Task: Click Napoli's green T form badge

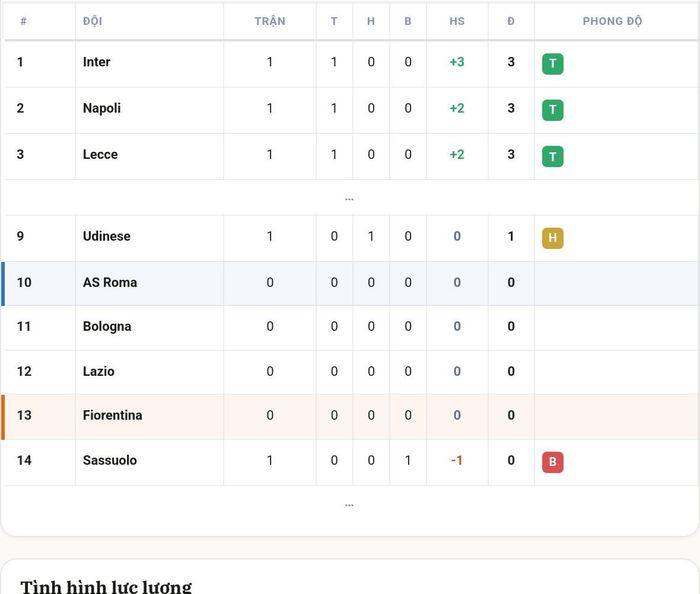Action: [x=552, y=110]
